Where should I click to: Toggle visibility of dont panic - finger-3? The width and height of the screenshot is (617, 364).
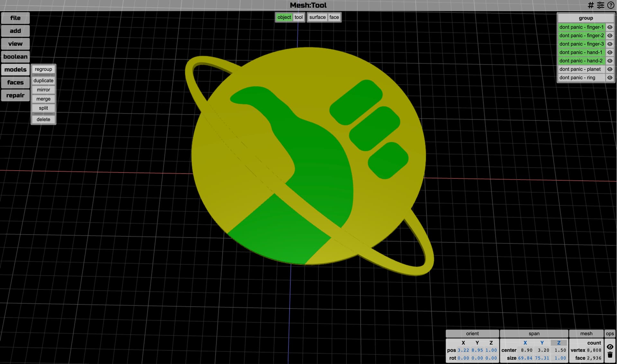610,44
